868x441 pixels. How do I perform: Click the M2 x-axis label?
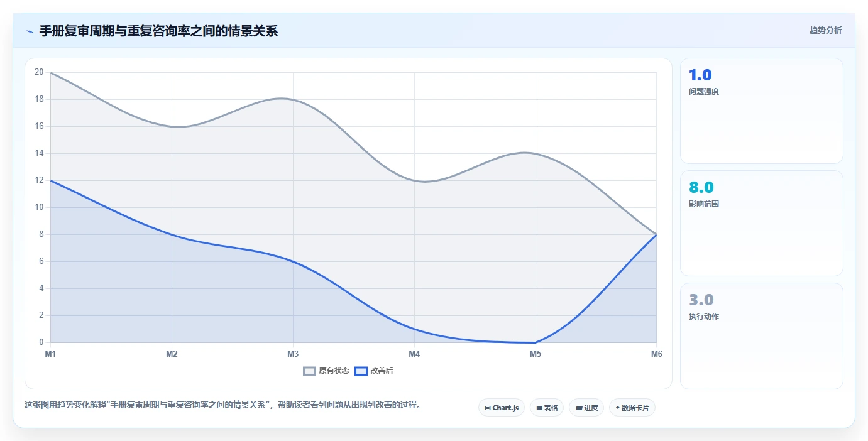tap(172, 354)
